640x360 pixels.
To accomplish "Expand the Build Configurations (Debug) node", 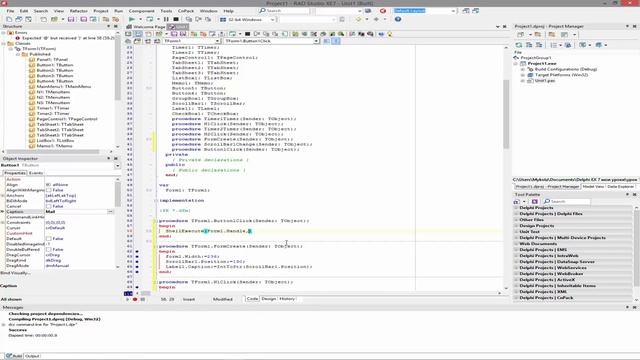I will point(523,69).
